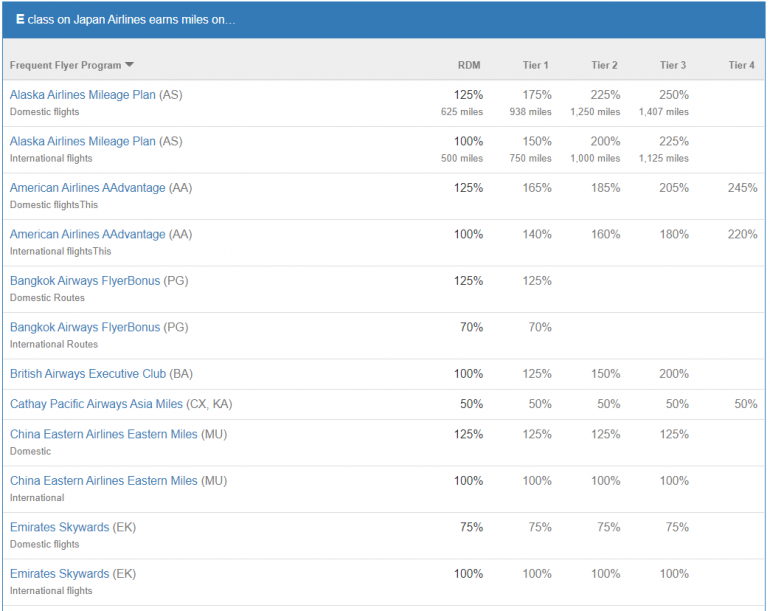770x611 pixels.
Task: Open China Eastern Eastern Miles International link
Action: point(104,481)
